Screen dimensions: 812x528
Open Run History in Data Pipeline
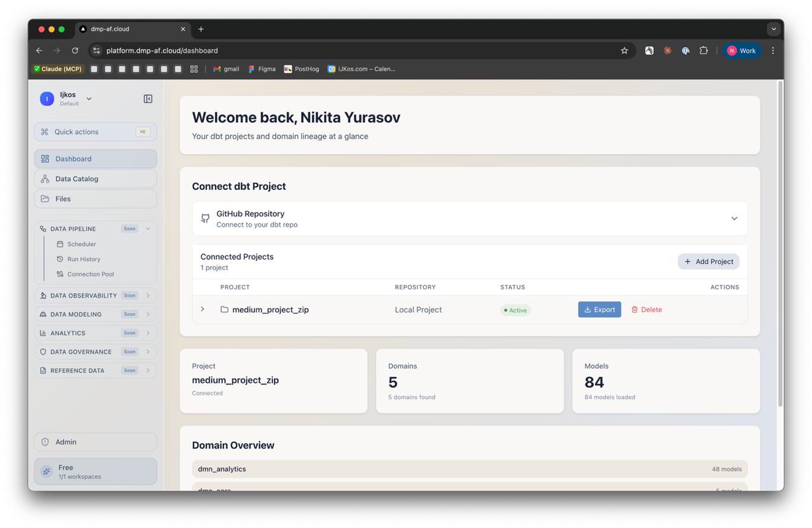pos(78,259)
